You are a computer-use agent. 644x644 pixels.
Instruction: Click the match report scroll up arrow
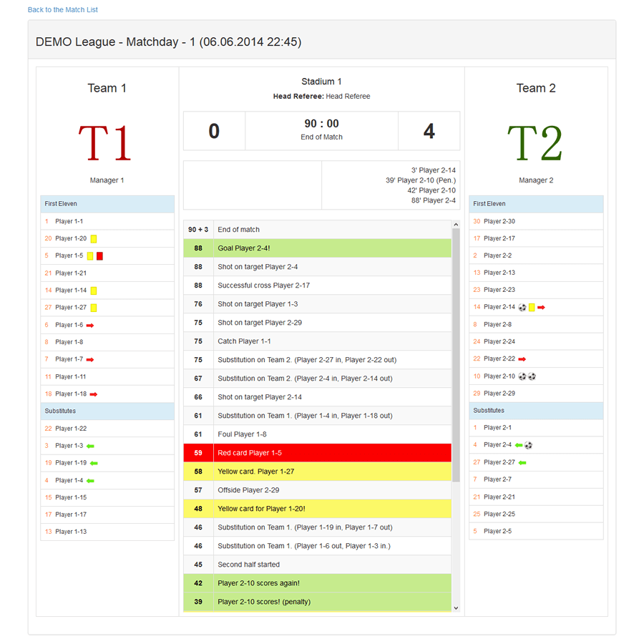coord(456,225)
